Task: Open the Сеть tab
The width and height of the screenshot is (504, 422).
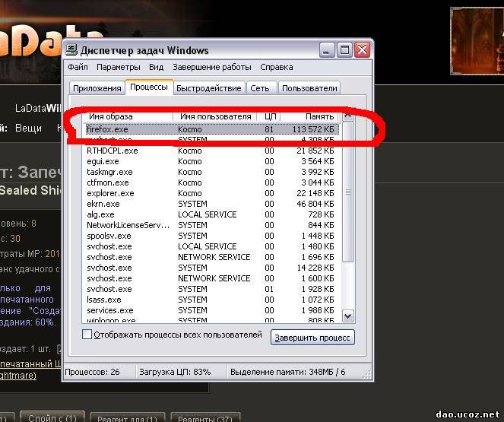Action: (260, 88)
